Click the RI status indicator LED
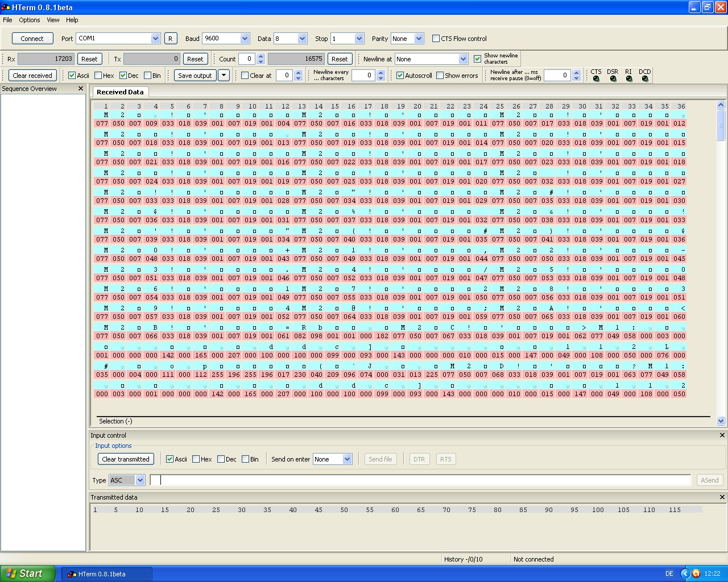Image resolution: width=728 pixels, height=582 pixels. tap(629, 79)
